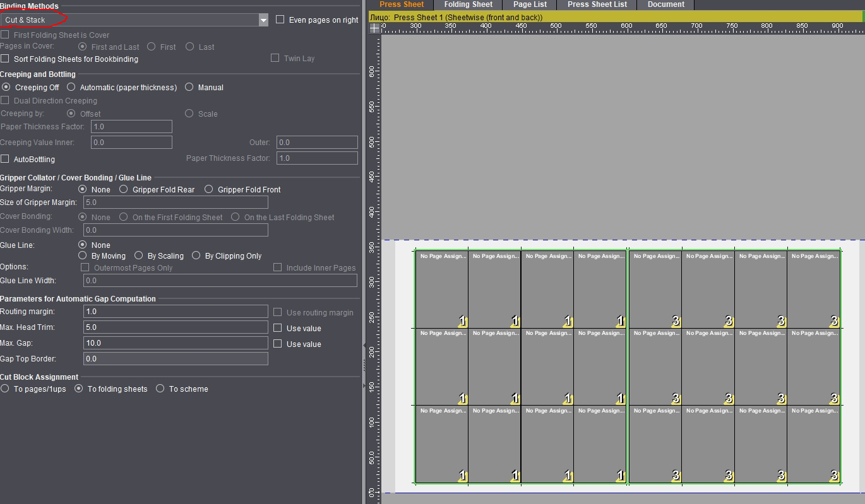Set Glue Line to By Scaling
This screenshot has width=865, height=504.
coord(139,256)
